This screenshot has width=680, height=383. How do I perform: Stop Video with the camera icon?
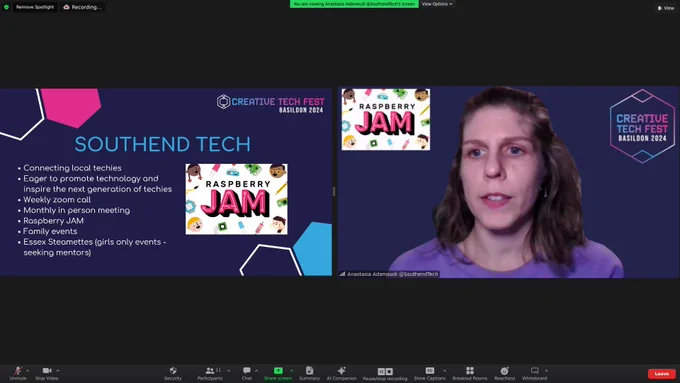click(47, 373)
